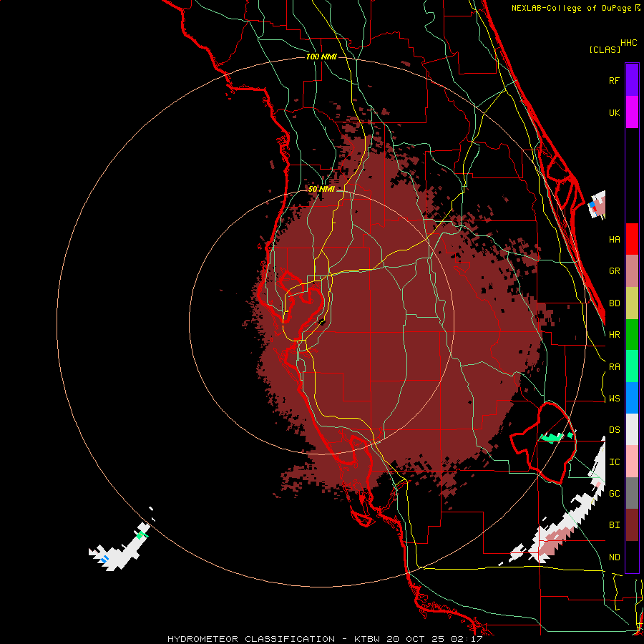Image resolution: width=644 pixels, height=644 pixels.
Task: Click the green rain echo inside Lake Okeechobee
Action: click(552, 437)
